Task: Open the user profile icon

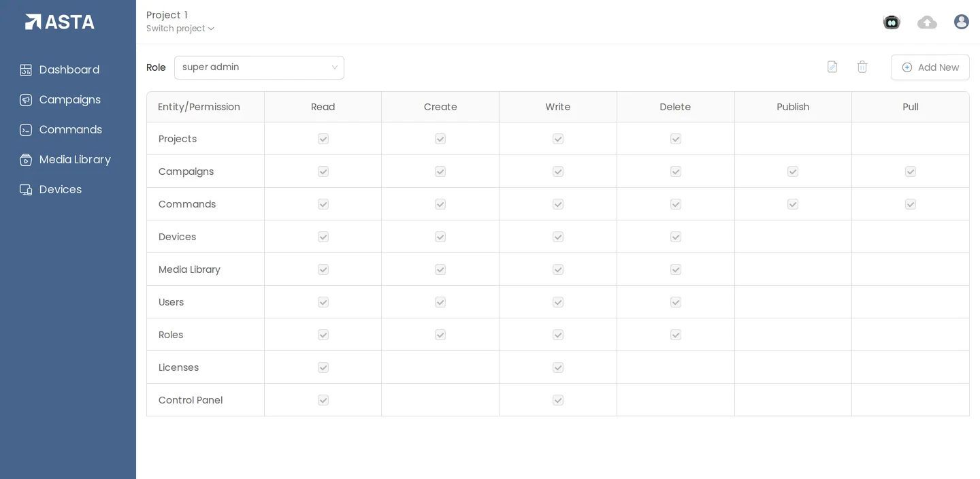Action: point(962,22)
